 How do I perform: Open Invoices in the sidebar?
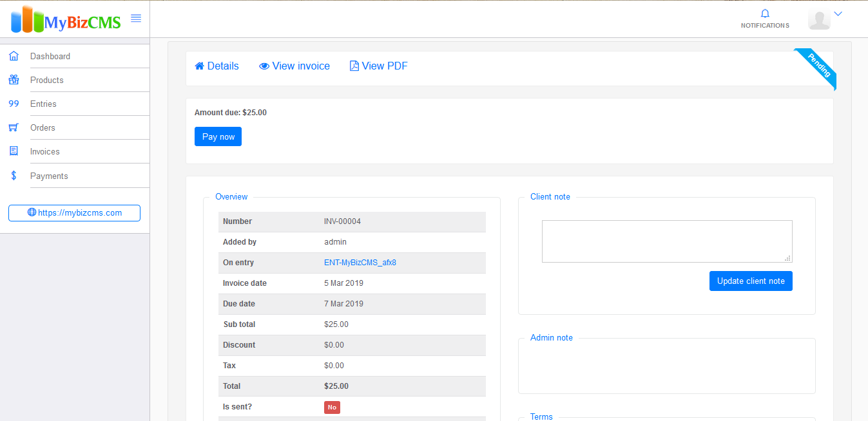click(45, 151)
